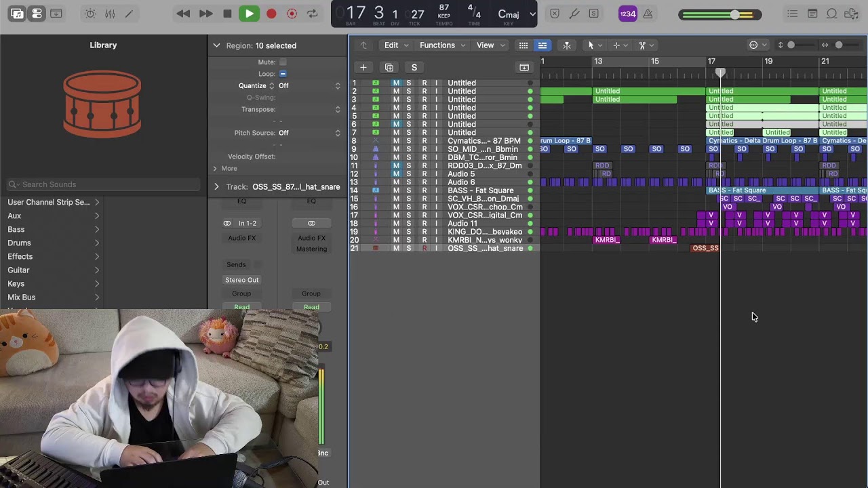The height and width of the screenshot is (488, 868).
Task: Open the Functions menu dropdown
Action: (442, 45)
